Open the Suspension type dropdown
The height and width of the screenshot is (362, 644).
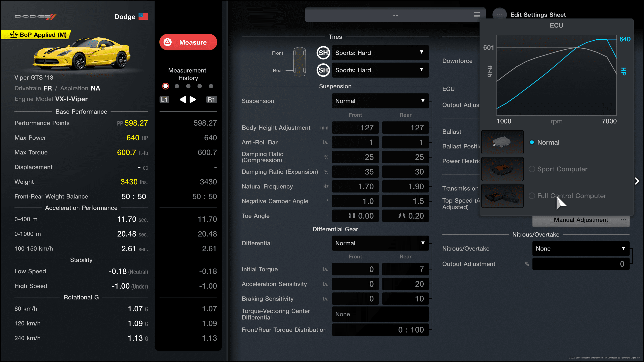pyautogui.click(x=380, y=101)
